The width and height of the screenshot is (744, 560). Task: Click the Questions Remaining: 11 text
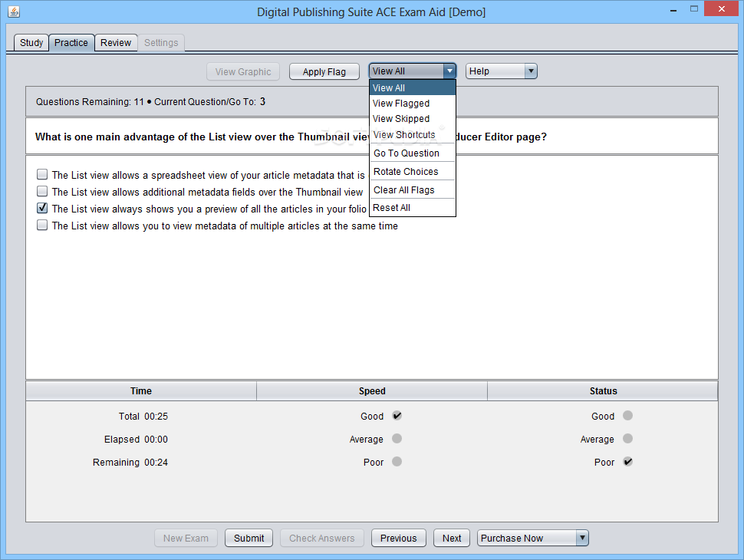pos(90,101)
